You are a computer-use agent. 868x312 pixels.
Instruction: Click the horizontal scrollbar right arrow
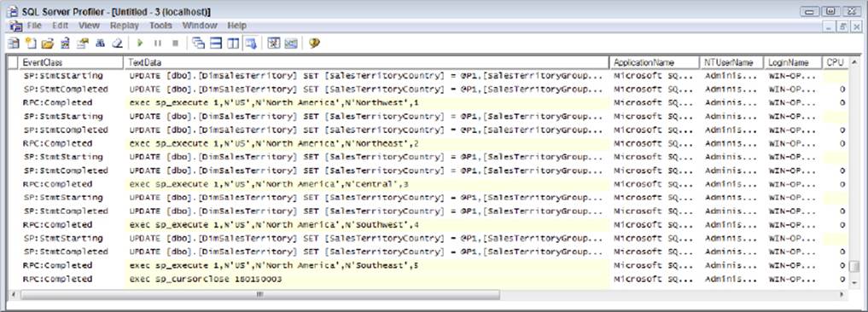pos(842,294)
